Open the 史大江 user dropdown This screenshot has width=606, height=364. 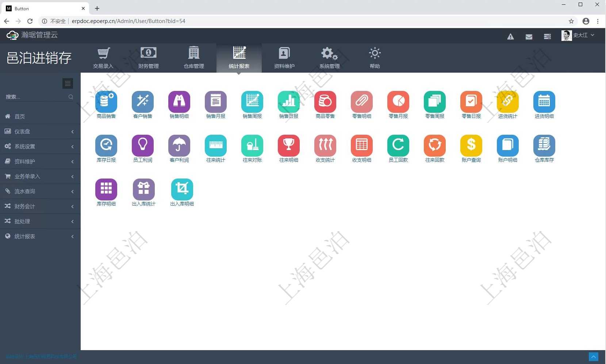pos(578,35)
